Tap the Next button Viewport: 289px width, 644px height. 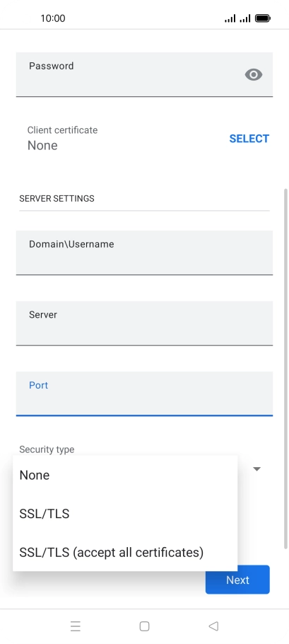(x=237, y=580)
